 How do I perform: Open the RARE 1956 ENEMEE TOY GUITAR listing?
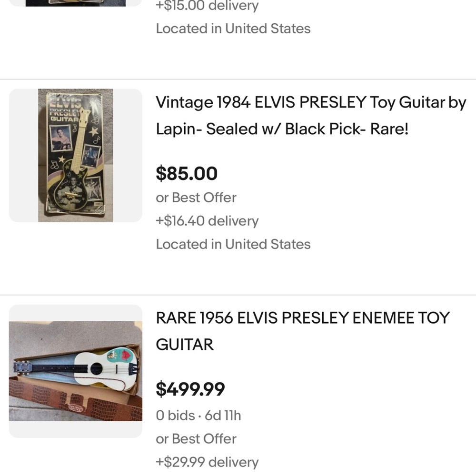(303, 331)
